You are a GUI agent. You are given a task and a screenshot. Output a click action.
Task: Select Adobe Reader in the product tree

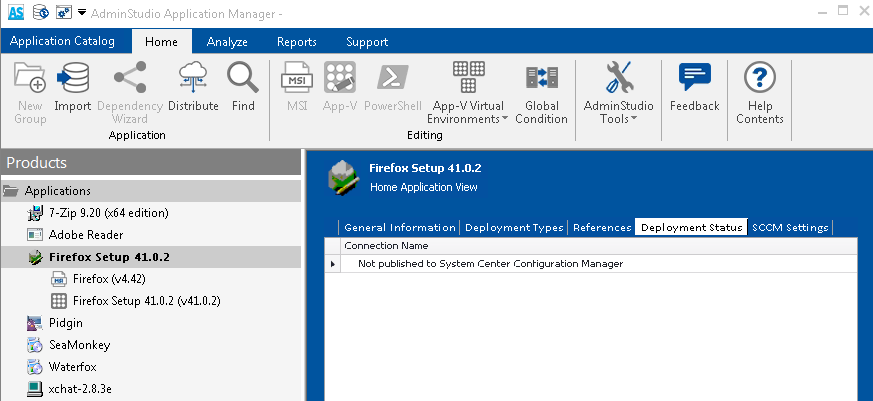coord(86,235)
